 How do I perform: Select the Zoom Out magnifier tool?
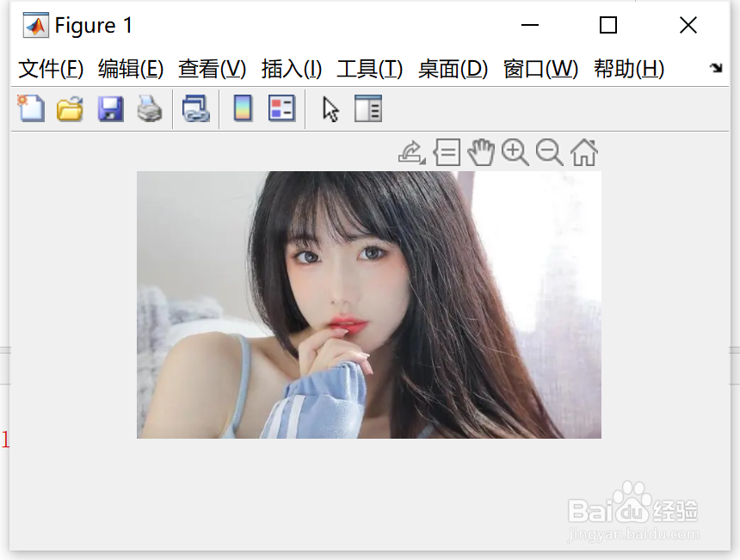tap(550, 152)
